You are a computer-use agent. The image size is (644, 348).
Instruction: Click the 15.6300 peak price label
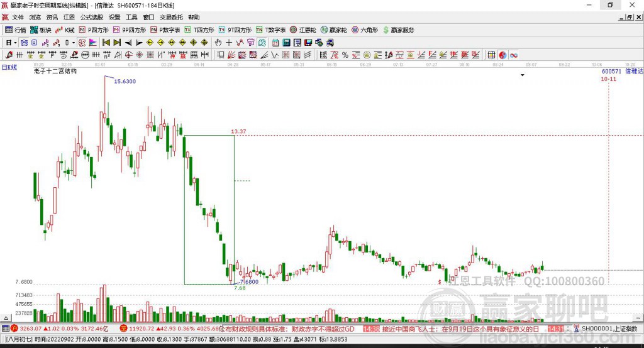[125, 81]
